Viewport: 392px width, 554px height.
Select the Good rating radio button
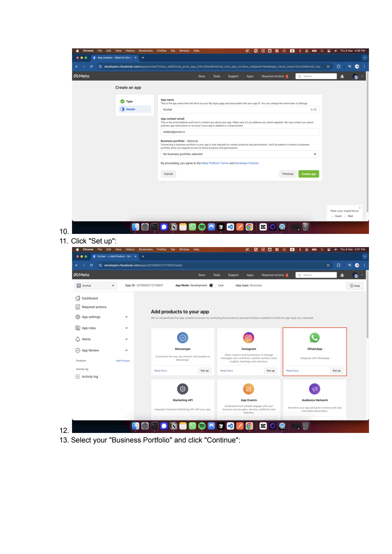(x=332, y=216)
